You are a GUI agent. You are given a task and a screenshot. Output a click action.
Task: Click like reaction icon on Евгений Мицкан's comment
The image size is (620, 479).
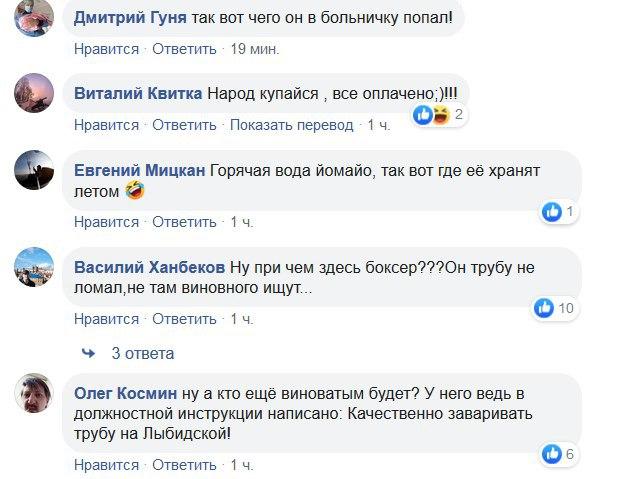(551, 211)
